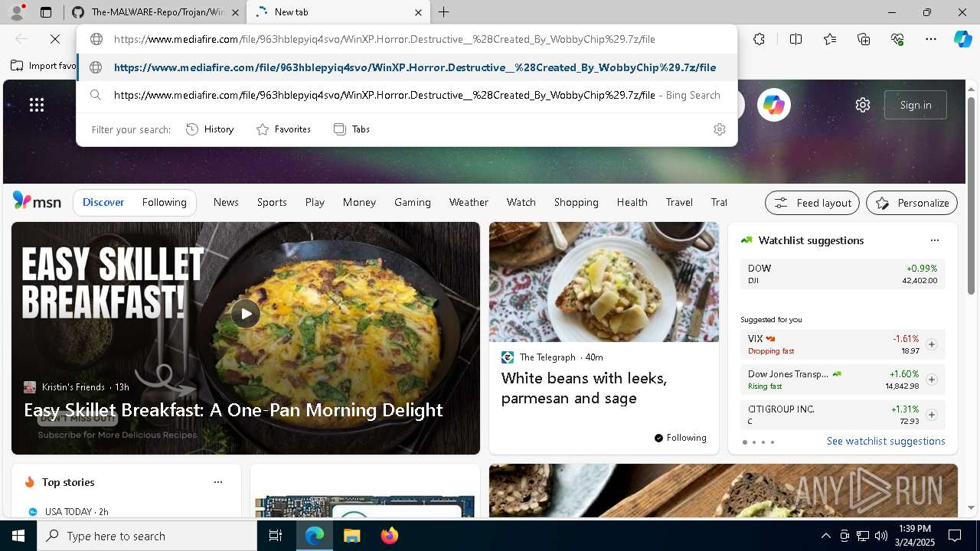The height and width of the screenshot is (551, 980).
Task: Open the tab actions menu icon
Action: pyautogui.click(x=46, y=12)
